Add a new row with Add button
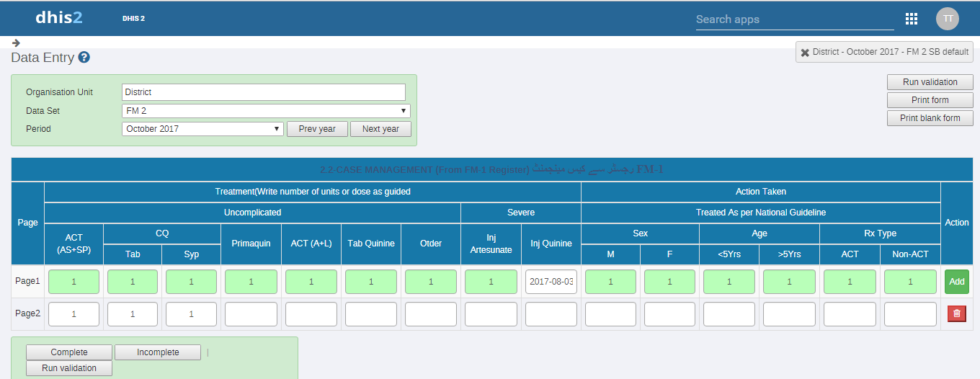 click(x=956, y=282)
